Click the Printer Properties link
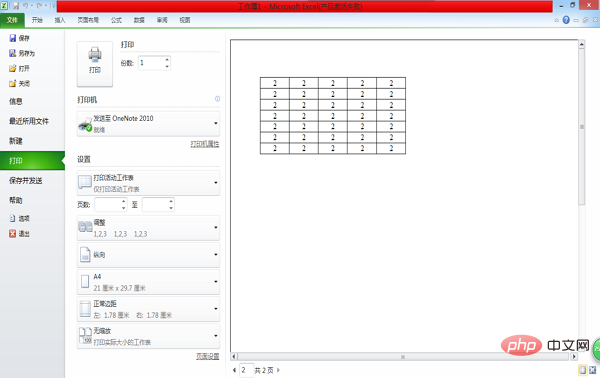 pos(205,144)
